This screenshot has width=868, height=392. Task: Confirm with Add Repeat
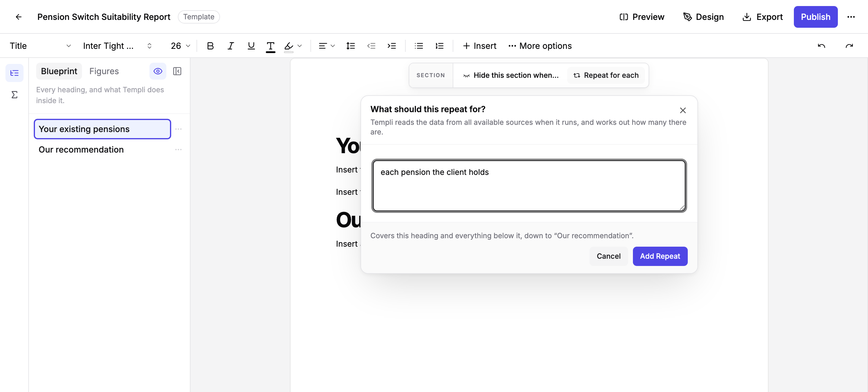[x=660, y=257]
